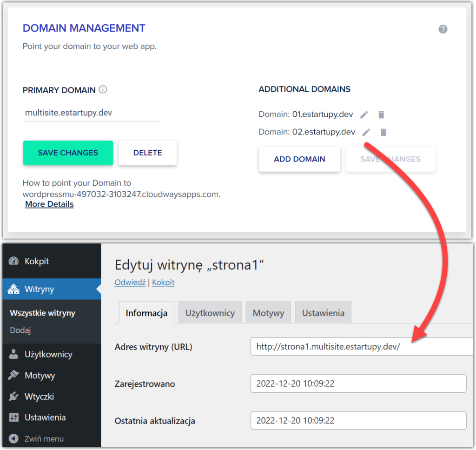Image resolution: width=476 pixels, height=450 pixels.
Task: Open the Wtyczki plugins sidebar icon
Action: [13, 396]
